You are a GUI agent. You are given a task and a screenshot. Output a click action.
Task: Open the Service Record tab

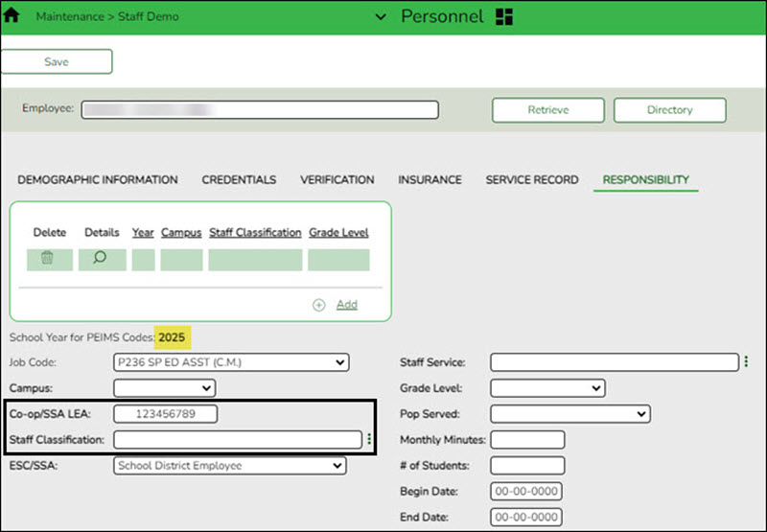[531, 179]
